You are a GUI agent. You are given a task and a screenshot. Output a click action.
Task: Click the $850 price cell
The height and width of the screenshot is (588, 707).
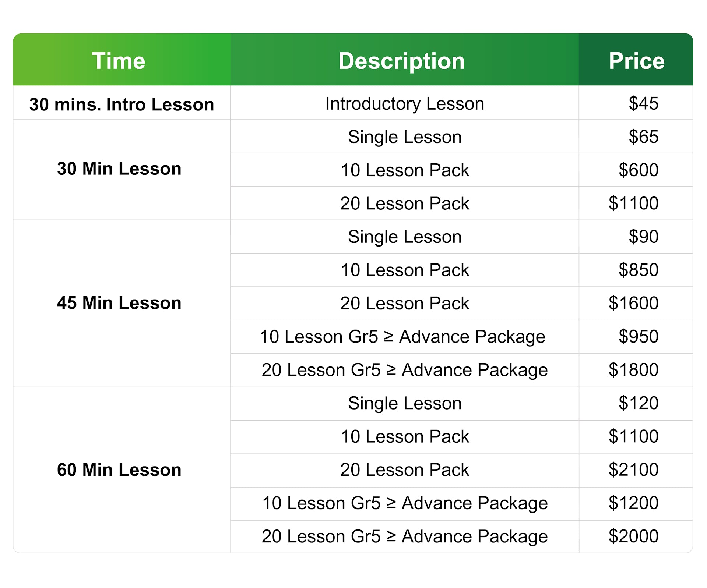tap(638, 270)
